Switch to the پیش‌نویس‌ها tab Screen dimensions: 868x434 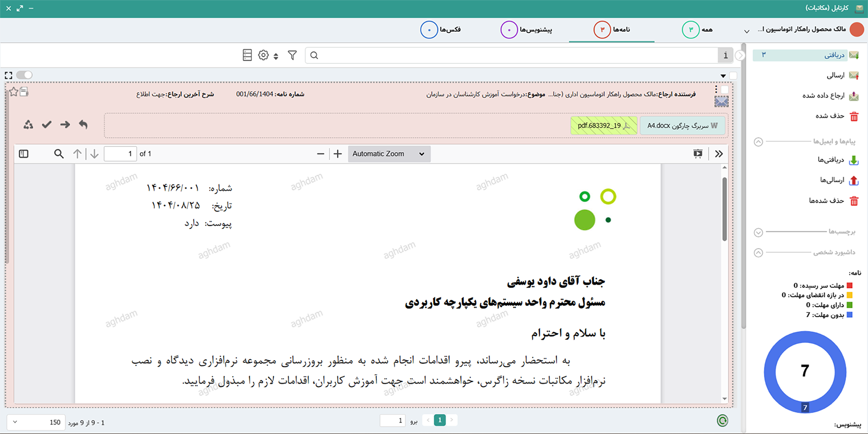(527, 29)
